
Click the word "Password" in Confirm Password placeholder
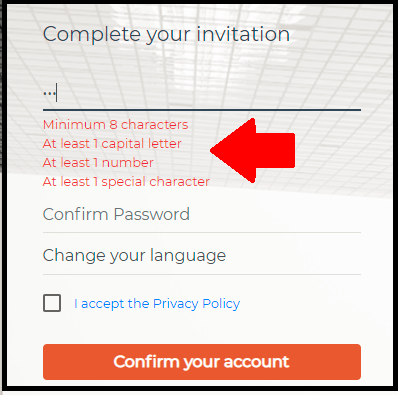pos(152,214)
